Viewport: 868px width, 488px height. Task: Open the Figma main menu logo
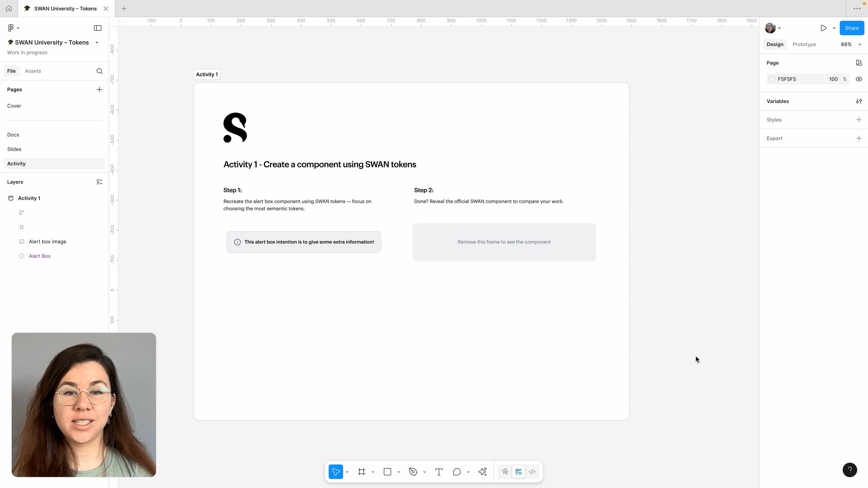click(11, 28)
